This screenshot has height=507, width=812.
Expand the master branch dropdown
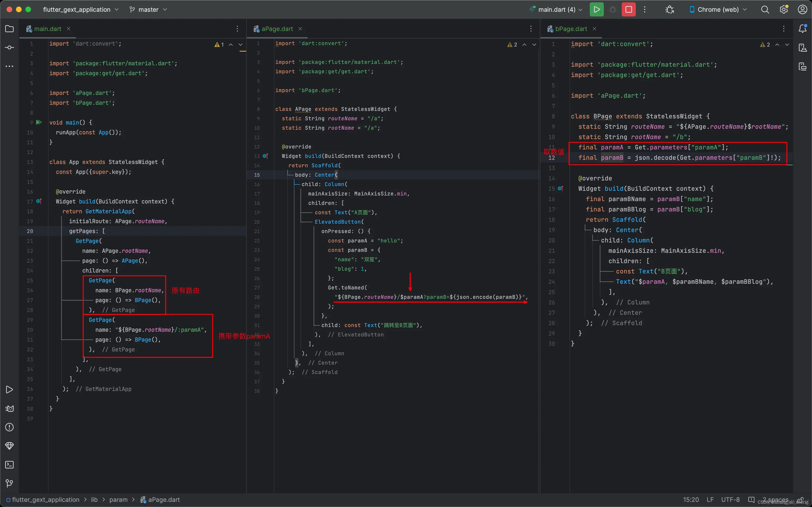pos(148,9)
